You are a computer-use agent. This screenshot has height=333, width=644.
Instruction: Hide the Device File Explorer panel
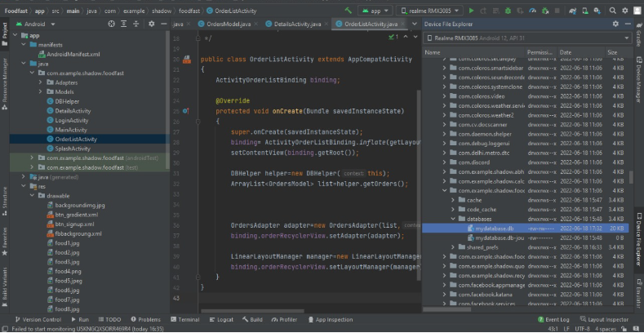tap(628, 24)
